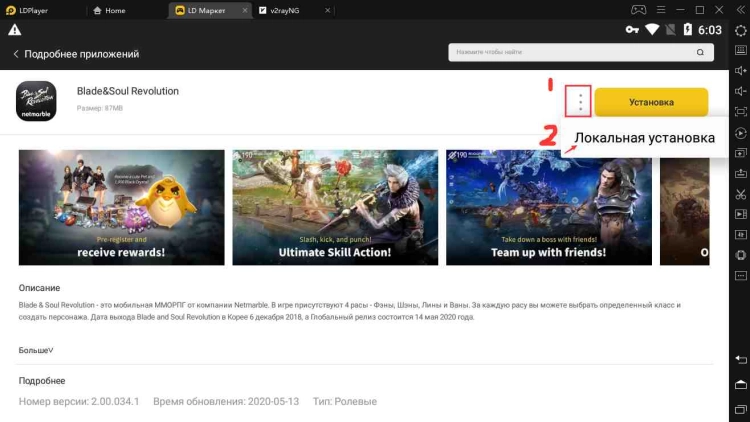Open keyboard mapping tool in sidebar
Screen dimensions: 750x422
pos(740,50)
